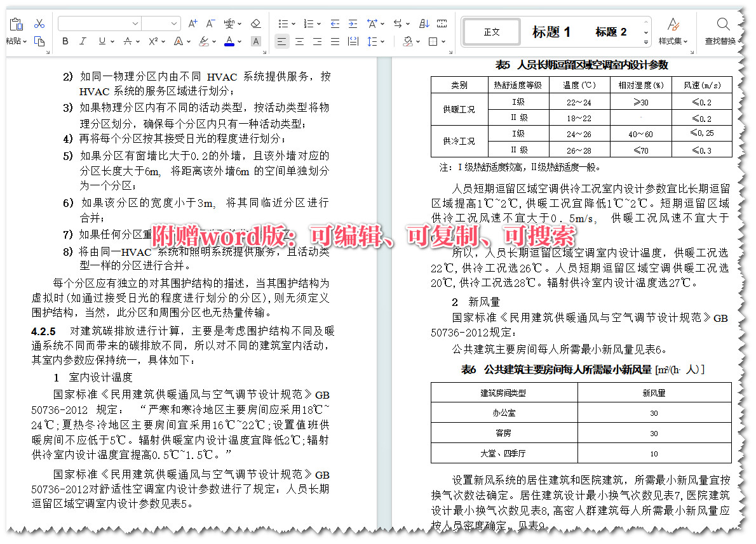Image resolution: width=756 pixels, height=544 pixels.
Task: Increase paragraph indent
Action: click(353, 23)
